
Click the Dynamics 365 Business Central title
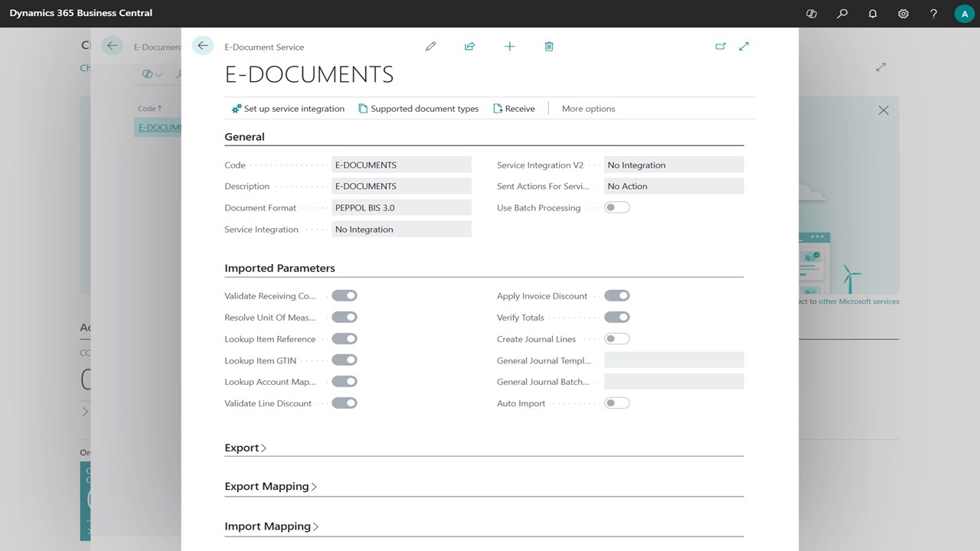coord(81,13)
